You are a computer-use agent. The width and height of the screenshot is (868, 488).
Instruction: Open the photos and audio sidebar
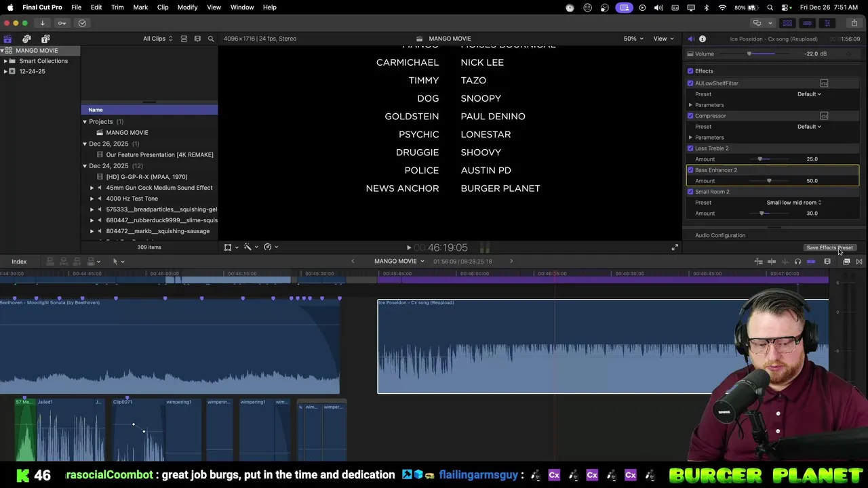tap(26, 39)
